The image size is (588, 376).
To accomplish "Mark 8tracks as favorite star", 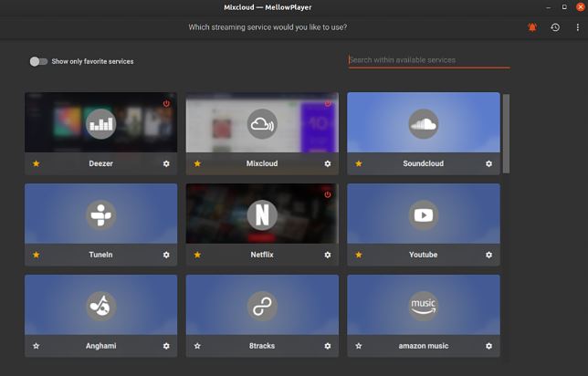I will pyautogui.click(x=197, y=346).
